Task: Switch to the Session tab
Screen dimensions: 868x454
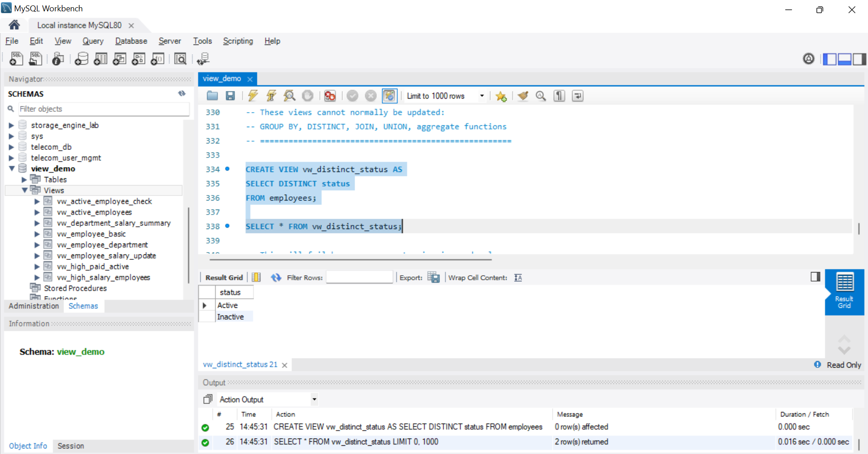Action: pyautogui.click(x=71, y=446)
